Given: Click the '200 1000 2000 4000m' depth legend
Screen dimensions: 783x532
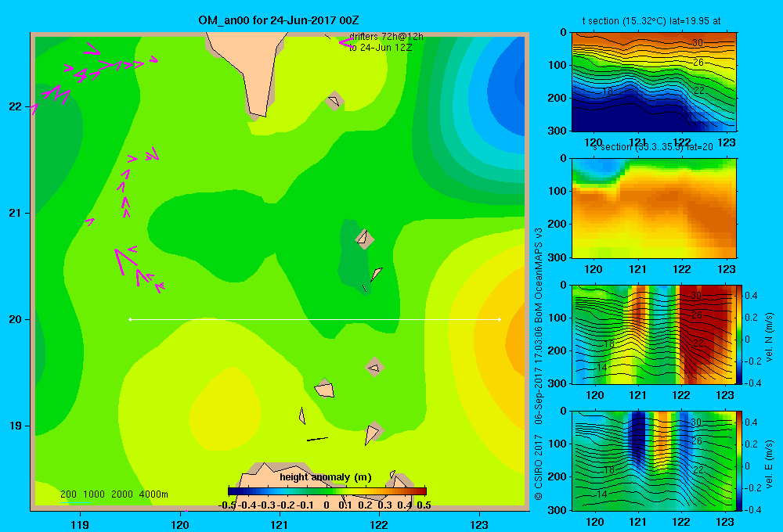Looking at the screenshot, I should point(114,494).
